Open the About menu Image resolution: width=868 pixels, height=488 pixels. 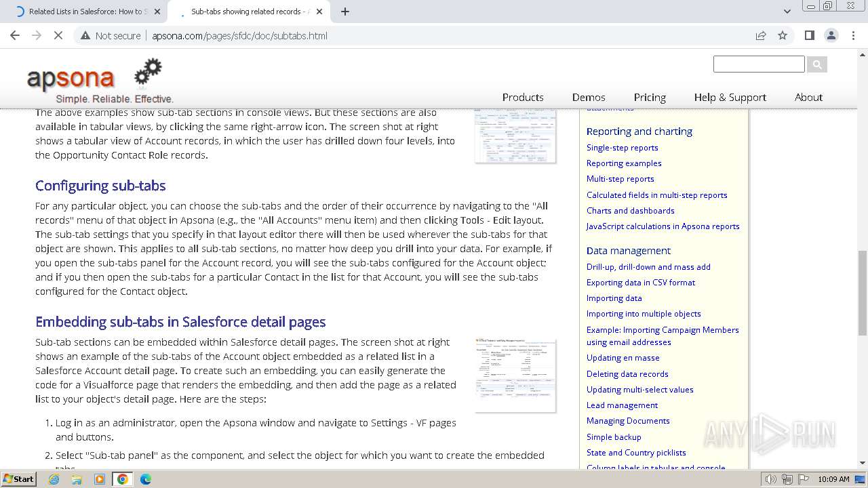[808, 97]
